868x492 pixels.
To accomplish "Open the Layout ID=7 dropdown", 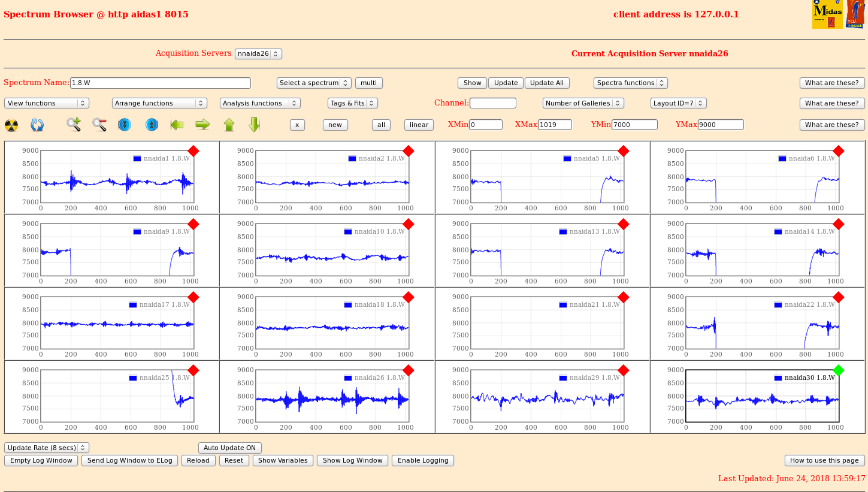I will point(679,103).
